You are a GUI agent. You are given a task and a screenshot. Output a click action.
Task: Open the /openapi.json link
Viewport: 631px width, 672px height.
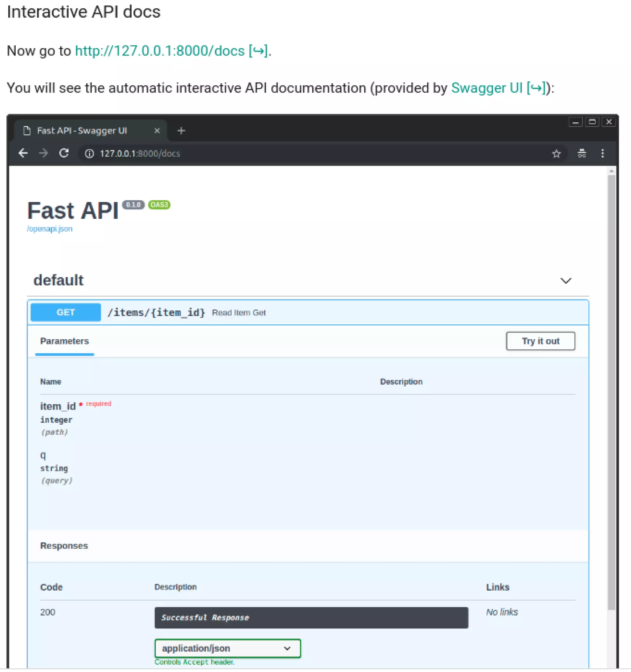[x=50, y=229]
